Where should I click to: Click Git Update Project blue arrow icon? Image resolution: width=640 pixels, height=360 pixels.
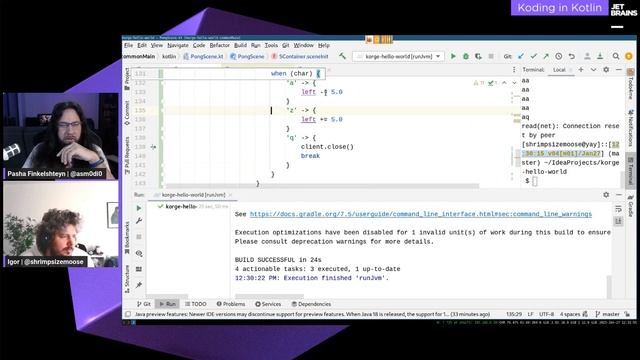tap(521, 56)
